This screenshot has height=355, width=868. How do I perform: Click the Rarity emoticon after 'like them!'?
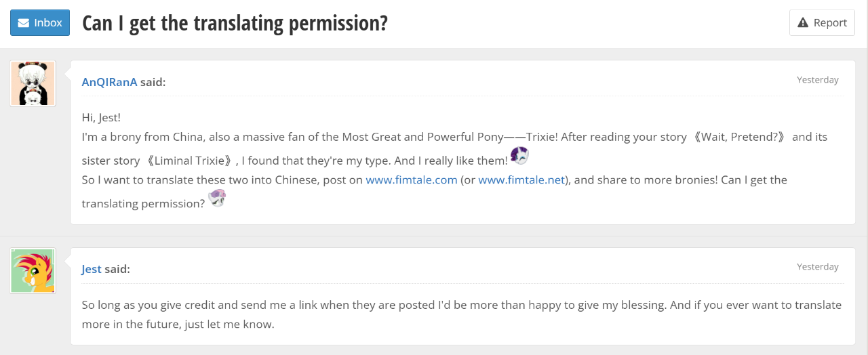click(519, 156)
